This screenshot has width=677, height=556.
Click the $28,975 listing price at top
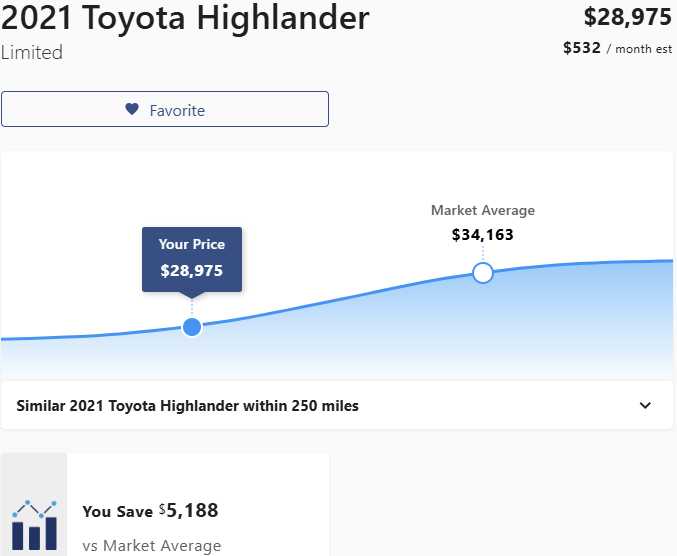[x=627, y=17]
